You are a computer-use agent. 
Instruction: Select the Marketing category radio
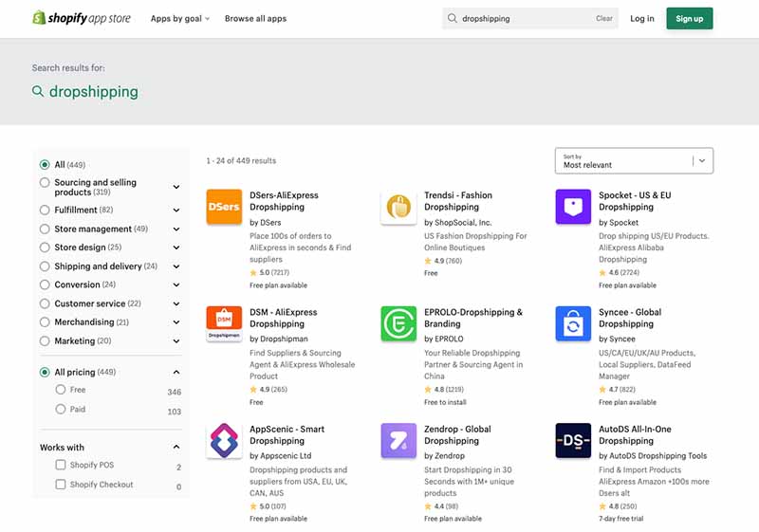45,341
